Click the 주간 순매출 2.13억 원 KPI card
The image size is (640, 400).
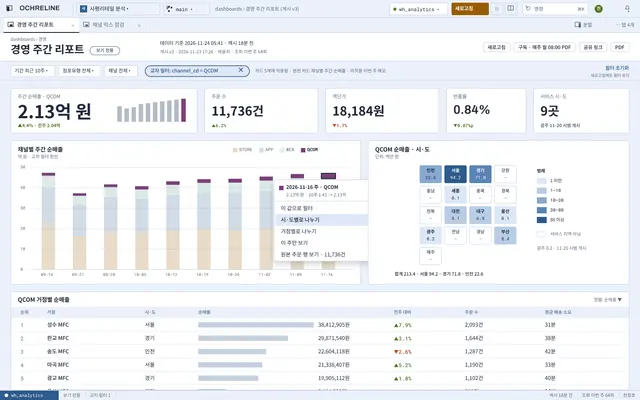tap(104, 111)
